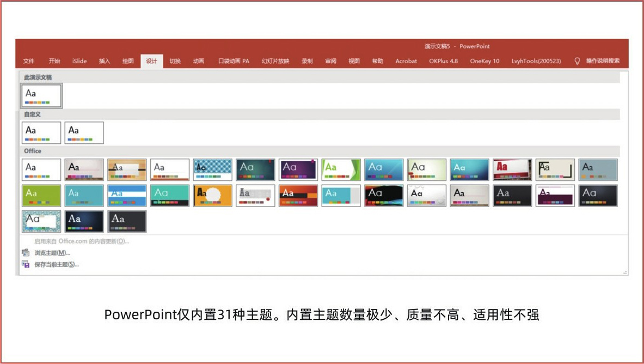Switch to the 幻灯片放映 tab
644x364 pixels.
(275, 61)
